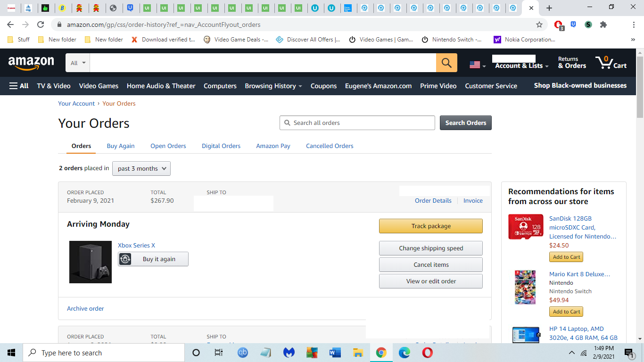Select the Orders tab
Screen dimensions: 644x362
coord(81,146)
